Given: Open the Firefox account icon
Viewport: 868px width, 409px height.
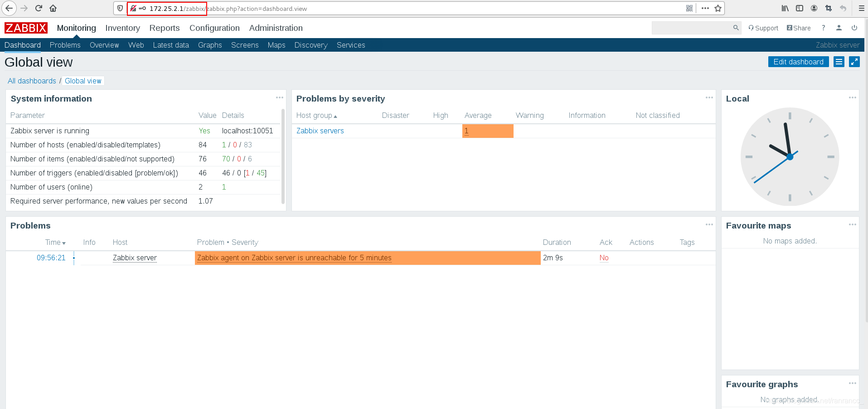Looking at the screenshot, I should click(814, 8).
